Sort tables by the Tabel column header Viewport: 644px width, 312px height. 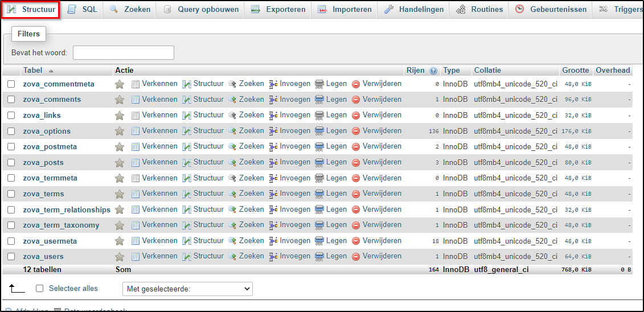[x=32, y=71]
